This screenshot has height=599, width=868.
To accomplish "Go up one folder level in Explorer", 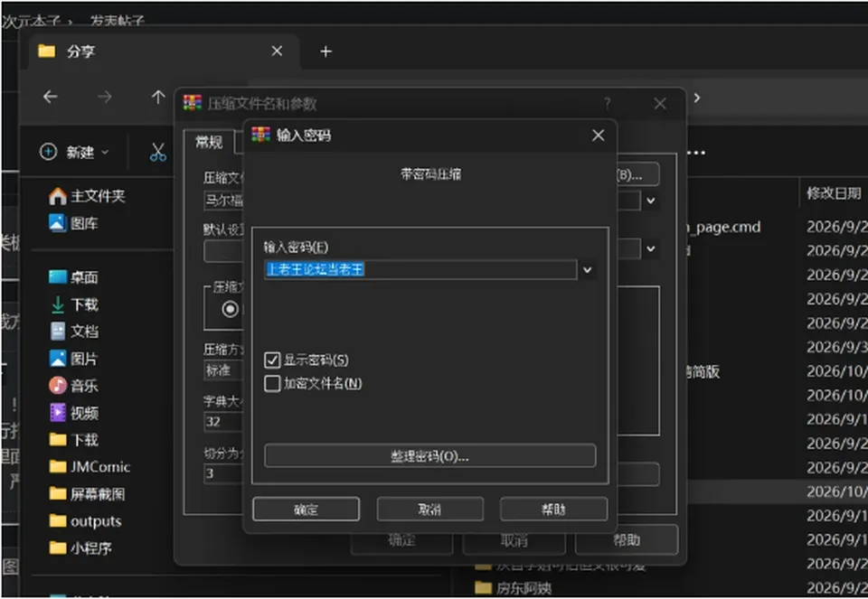I will click(157, 97).
